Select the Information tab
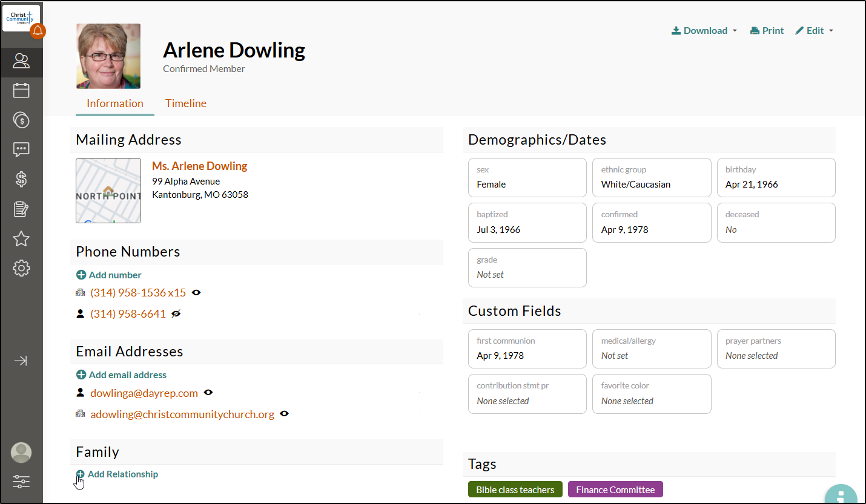The width and height of the screenshot is (866, 504). point(115,103)
